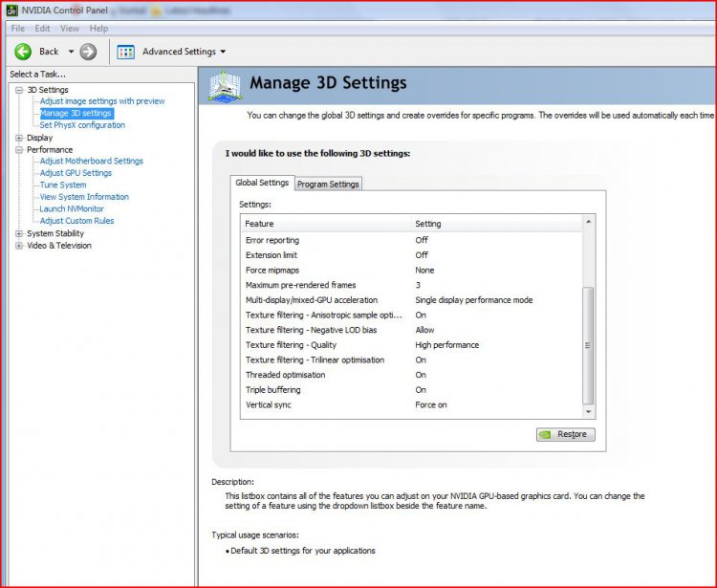Open the Back history dropdown arrow

click(71, 52)
